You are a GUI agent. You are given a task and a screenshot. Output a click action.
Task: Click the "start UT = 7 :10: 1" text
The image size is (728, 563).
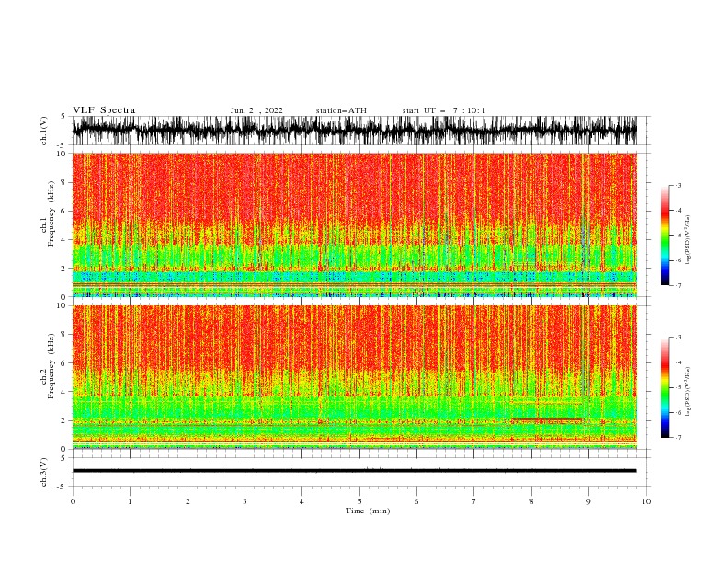[x=444, y=110]
